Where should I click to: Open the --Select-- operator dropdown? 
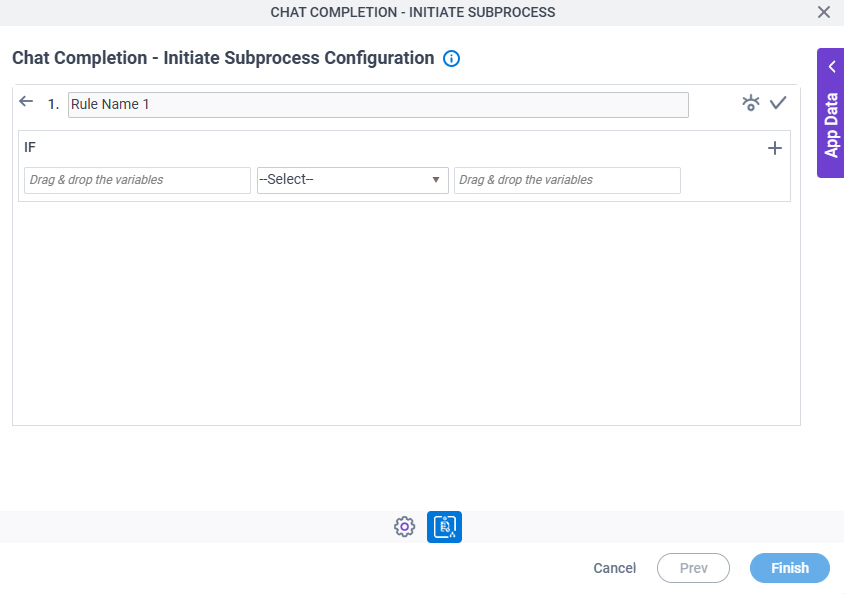(353, 180)
